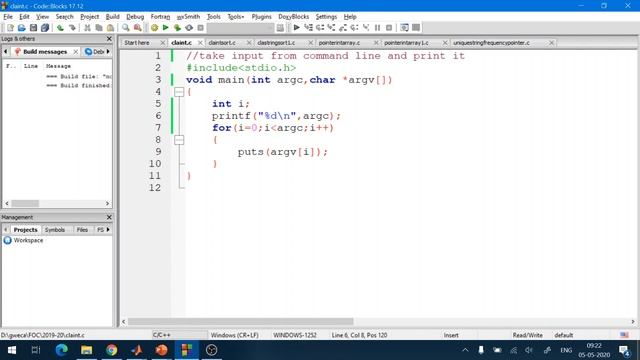
Task: Show previous tabs in the Management panel
Action: pyautogui.click(x=6, y=229)
